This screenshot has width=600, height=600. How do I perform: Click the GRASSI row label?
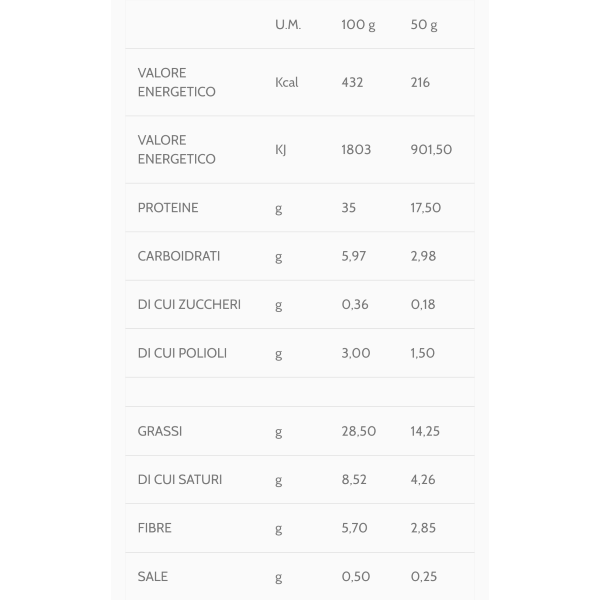[160, 431]
